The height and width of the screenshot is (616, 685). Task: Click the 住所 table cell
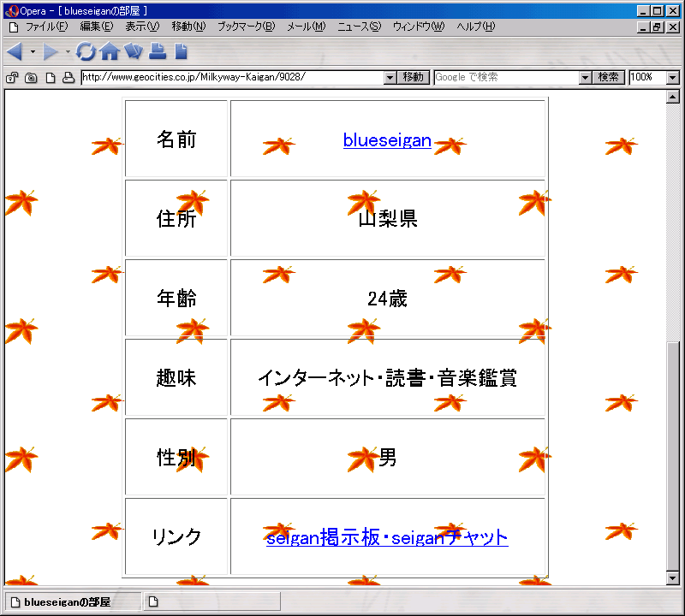coord(176,218)
